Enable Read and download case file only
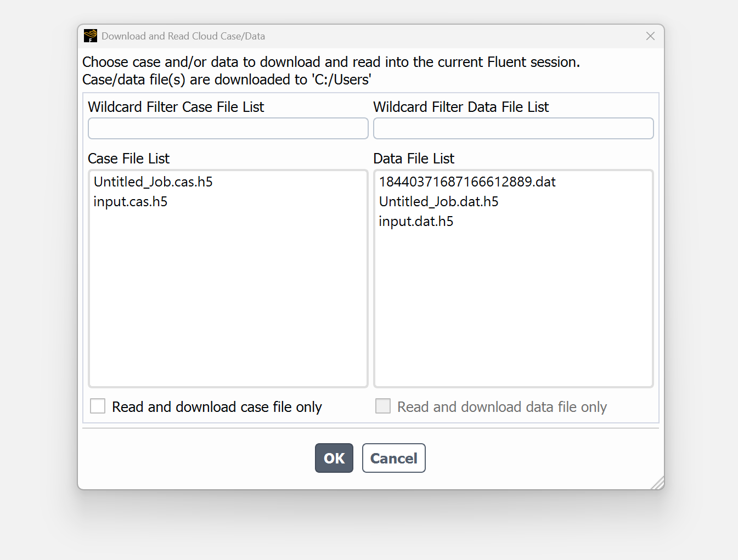 coord(98,406)
